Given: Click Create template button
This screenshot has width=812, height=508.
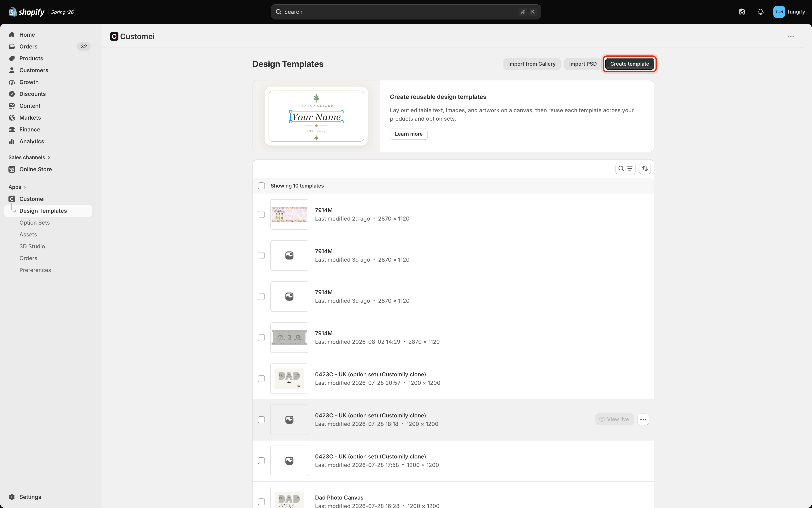Looking at the screenshot, I should point(630,64).
